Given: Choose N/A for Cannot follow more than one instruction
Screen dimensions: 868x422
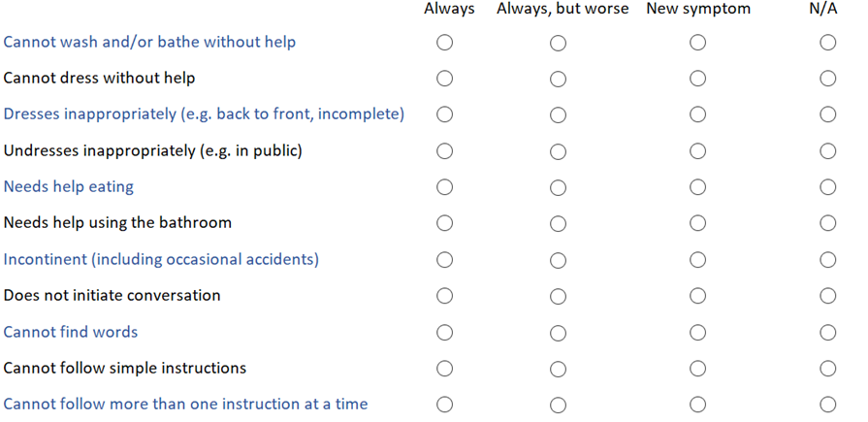Looking at the screenshot, I should (827, 405).
